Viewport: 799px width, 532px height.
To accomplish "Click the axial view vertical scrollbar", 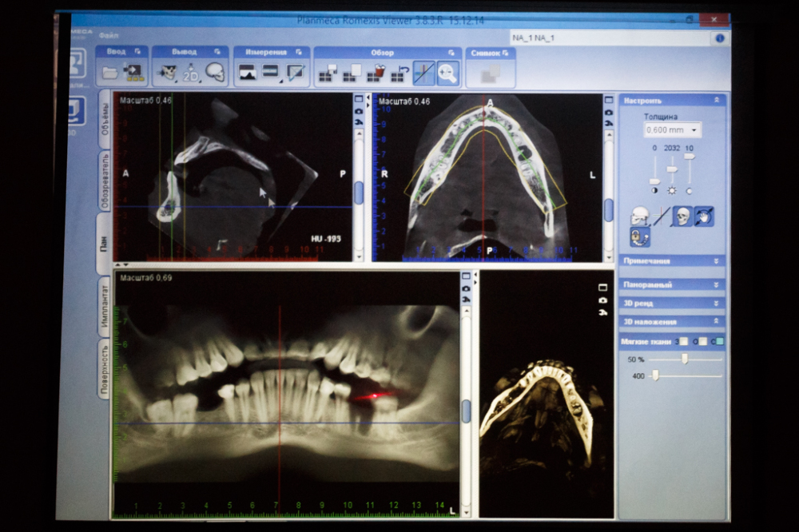I will coord(609,209).
